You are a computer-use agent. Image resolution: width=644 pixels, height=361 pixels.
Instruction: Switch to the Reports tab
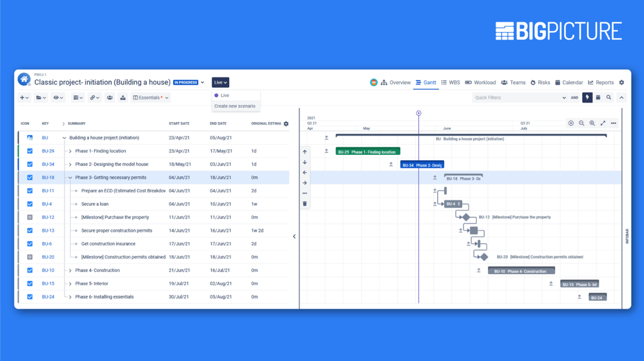(601, 83)
